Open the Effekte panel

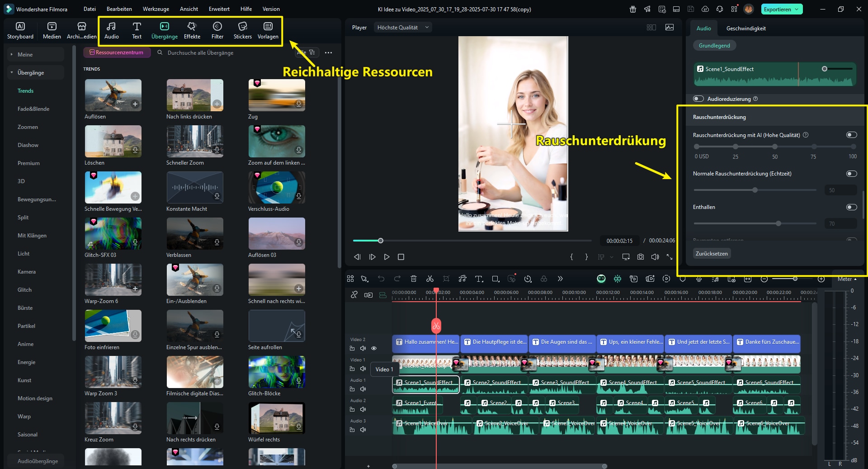pos(192,31)
